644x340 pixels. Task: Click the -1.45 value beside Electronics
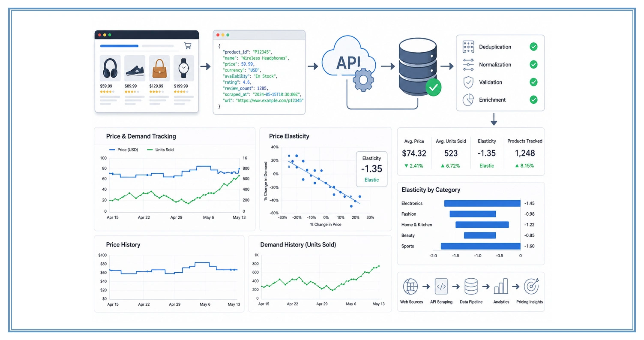pyautogui.click(x=529, y=203)
